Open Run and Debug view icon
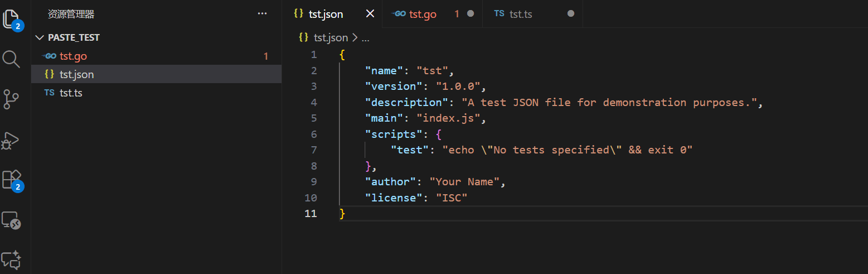868x274 pixels. click(12, 140)
